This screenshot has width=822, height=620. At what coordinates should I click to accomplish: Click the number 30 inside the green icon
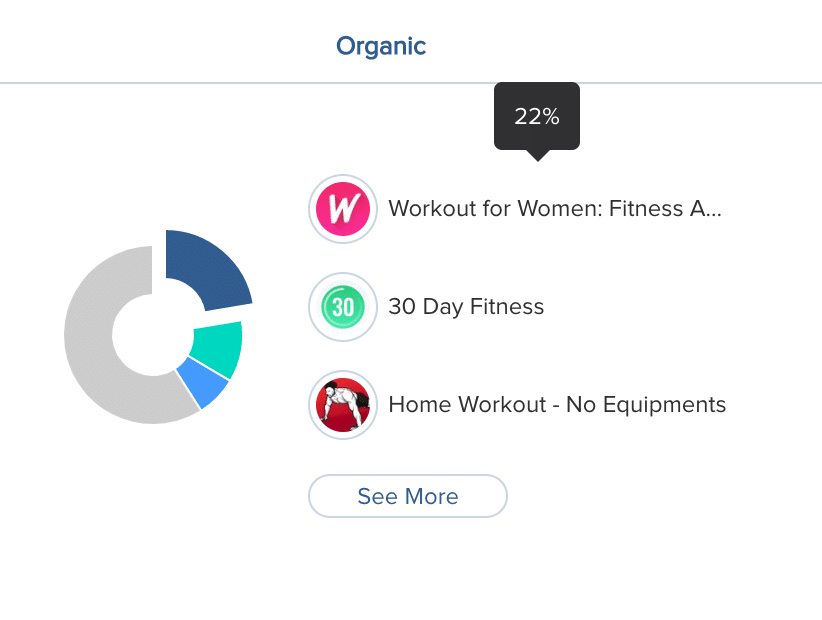(x=343, y=307)
